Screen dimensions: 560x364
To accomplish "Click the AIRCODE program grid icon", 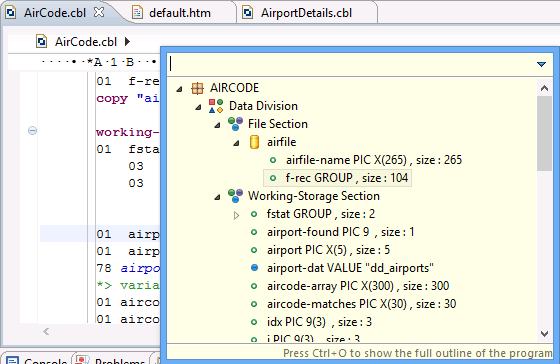I will click(197, 88).
